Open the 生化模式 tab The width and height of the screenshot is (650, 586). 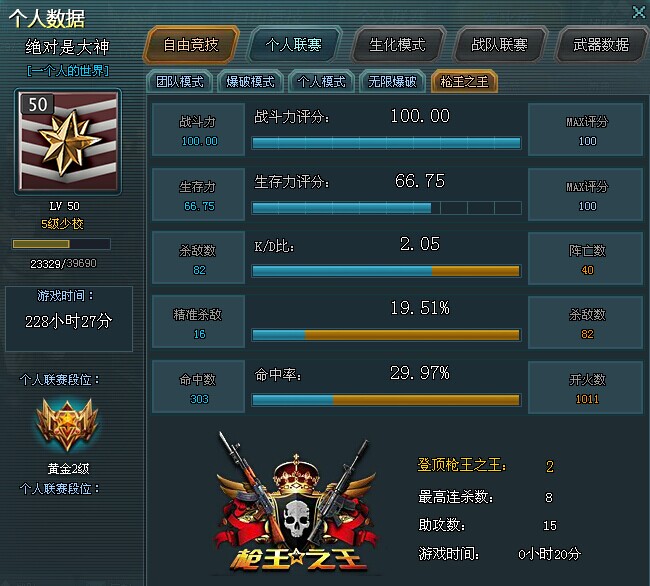(x=397, y=45)
